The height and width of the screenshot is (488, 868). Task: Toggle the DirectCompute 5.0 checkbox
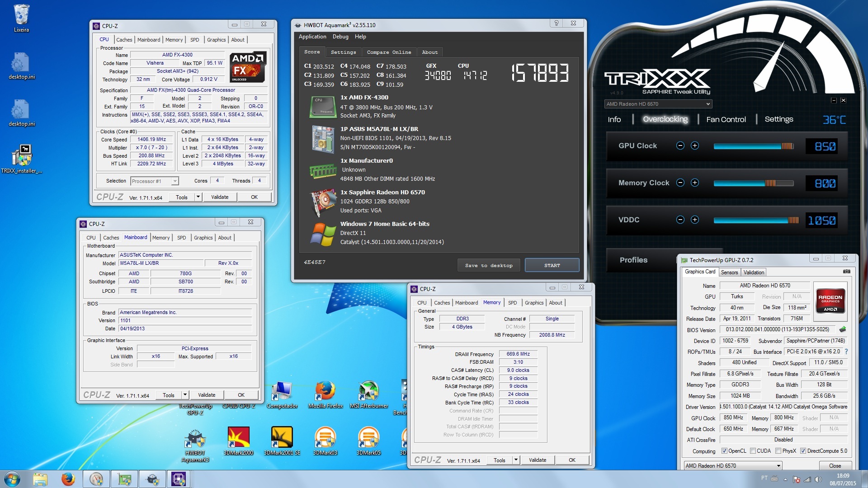803,451
